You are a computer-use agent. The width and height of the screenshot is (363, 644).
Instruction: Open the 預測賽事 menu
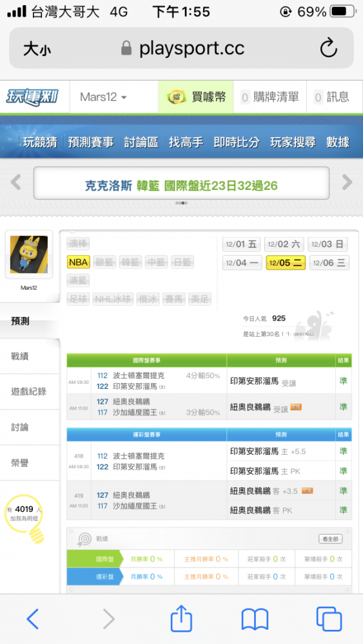90,142
